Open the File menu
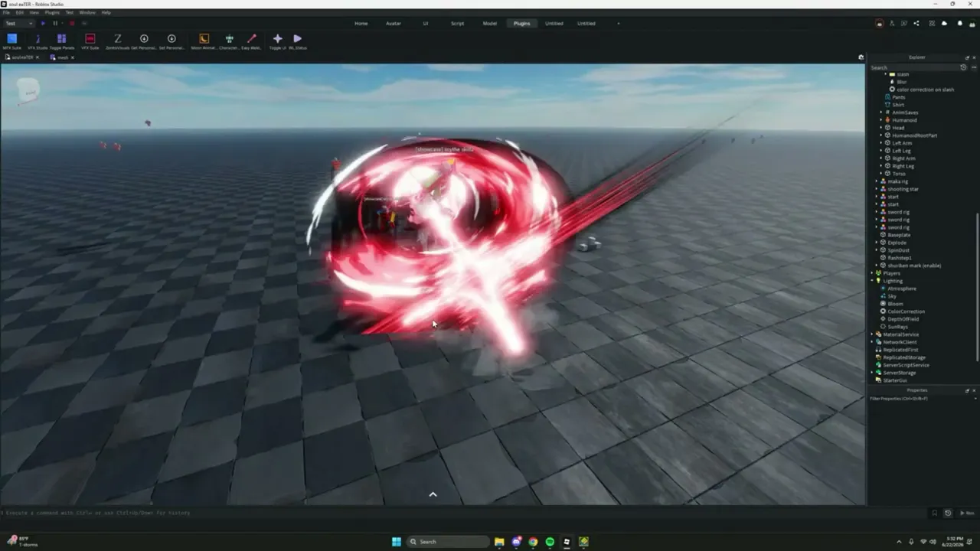980x551 pixels. [6, 12]
